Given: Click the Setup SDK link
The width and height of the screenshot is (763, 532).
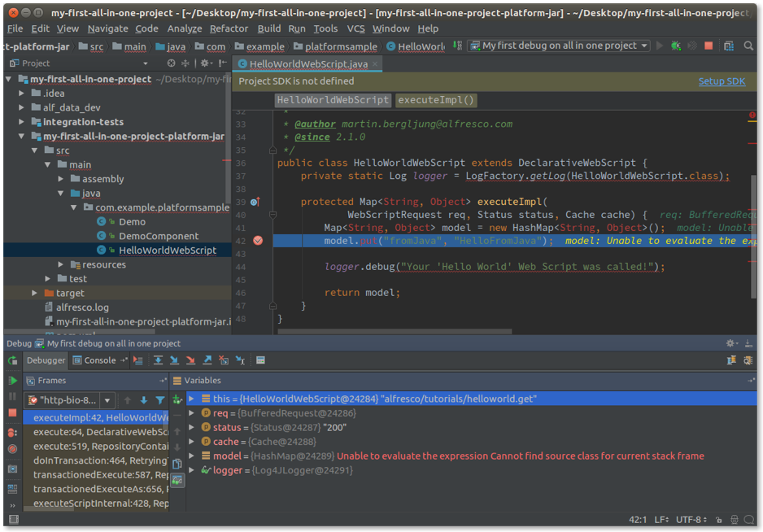Looking at the screenshot, I should tap(722, 81).
